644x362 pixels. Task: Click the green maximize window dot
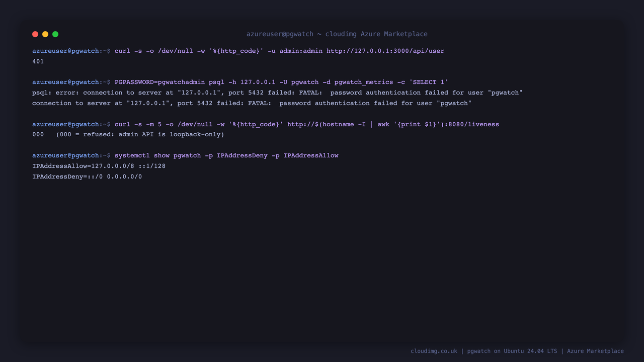(55, 34)
